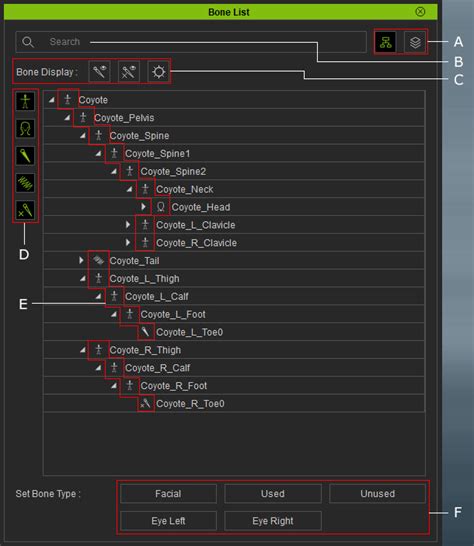Screen dimensions: 474x546
Task: Switch to layered list view icon
Action: coord(415,42)
